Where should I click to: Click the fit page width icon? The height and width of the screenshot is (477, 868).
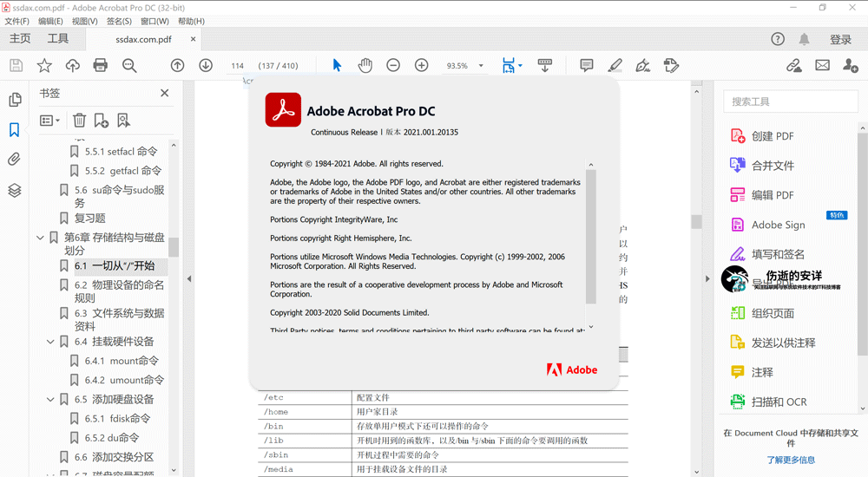coord(508,65)
